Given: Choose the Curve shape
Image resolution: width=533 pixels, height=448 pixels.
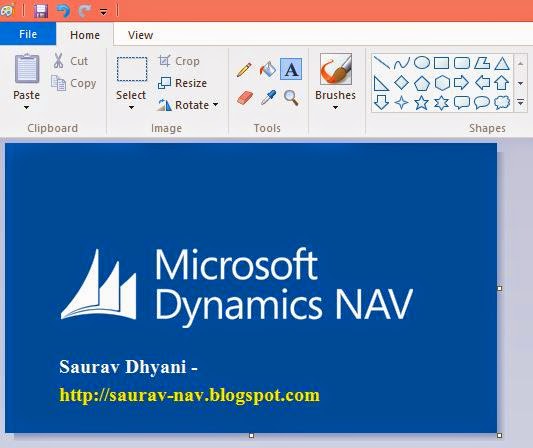Looking at the screenshot, I should click(401, 63).
